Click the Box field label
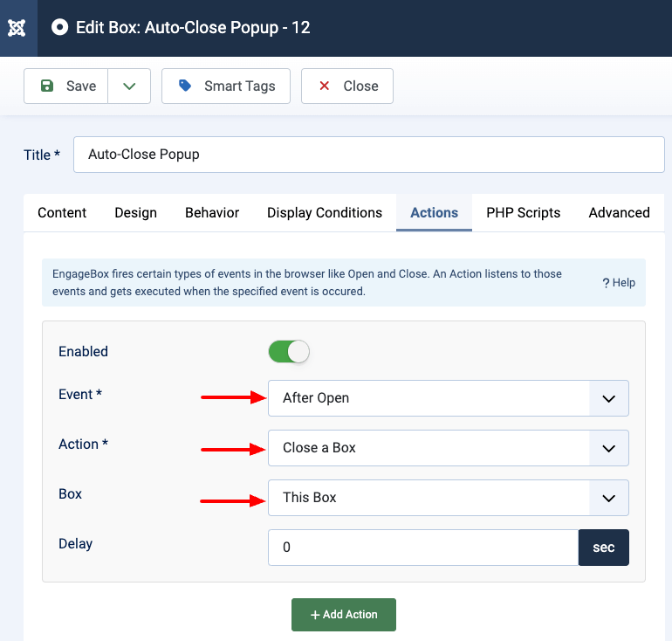The height and width of the screenshot is (641, 672). click(x=71, y=494)
